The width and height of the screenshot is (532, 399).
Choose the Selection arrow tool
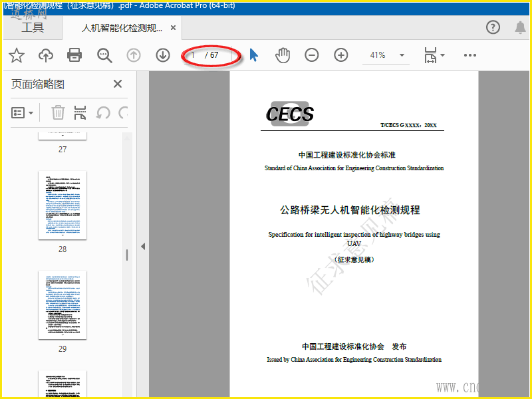click(x=253, y=55)
